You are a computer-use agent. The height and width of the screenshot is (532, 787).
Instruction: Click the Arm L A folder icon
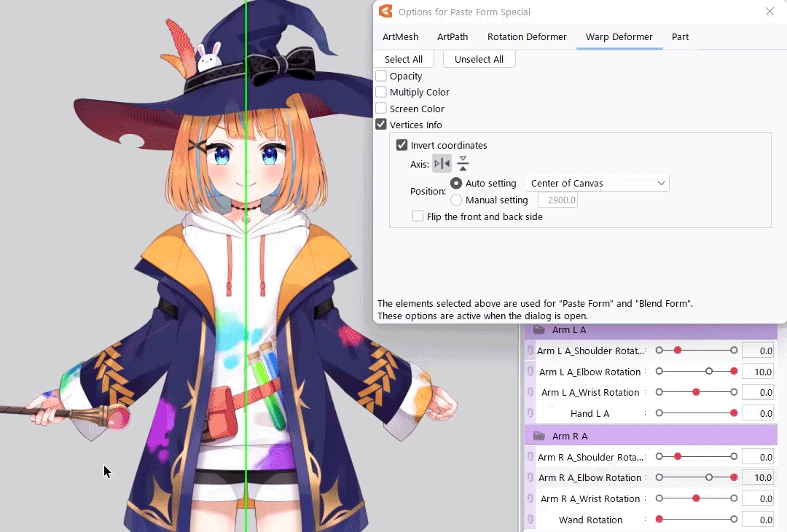point(539,330)
